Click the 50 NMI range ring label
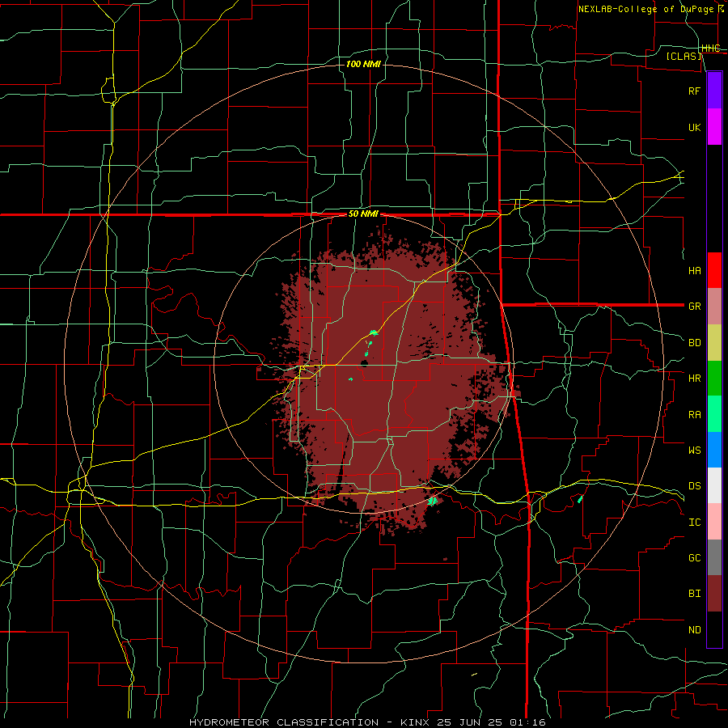Image resolution: width=728 pixels, height=728 pixels. (363, 214)
